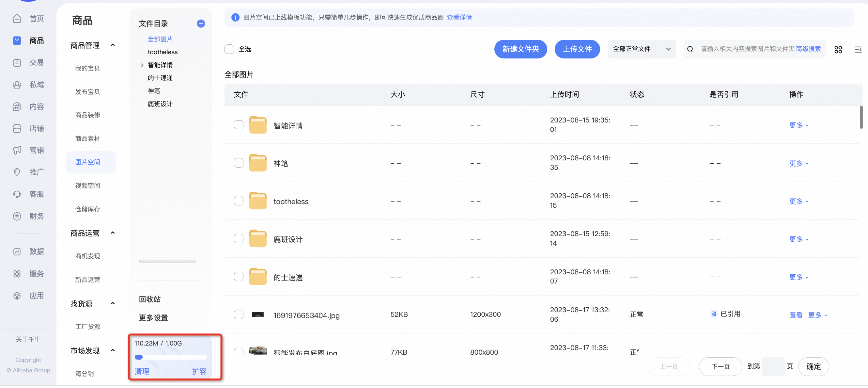This screenshot has height=388, width=868.
Task: Open 商品装修 menu item
Action: click(x=87, y=115)
